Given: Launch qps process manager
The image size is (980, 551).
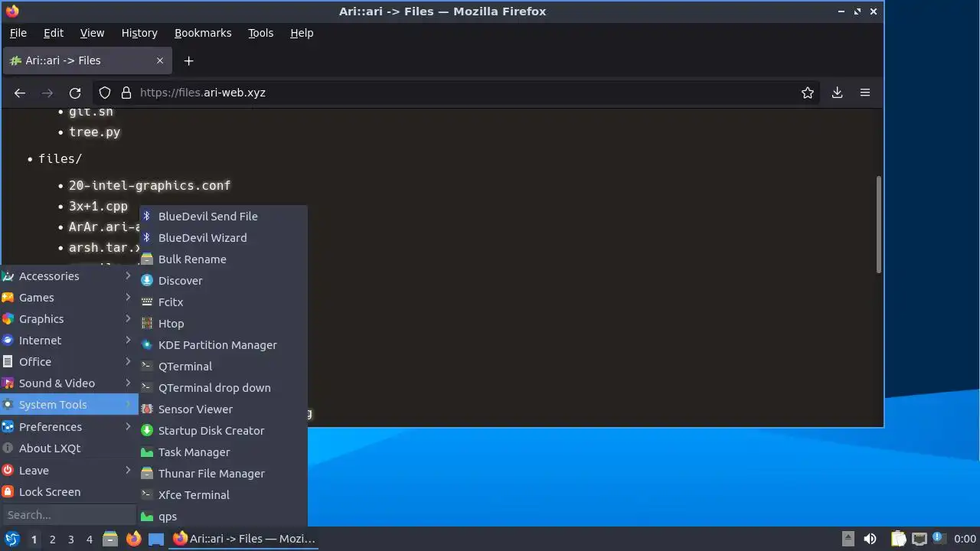Looking at the screenshot, I should (223, 517).
